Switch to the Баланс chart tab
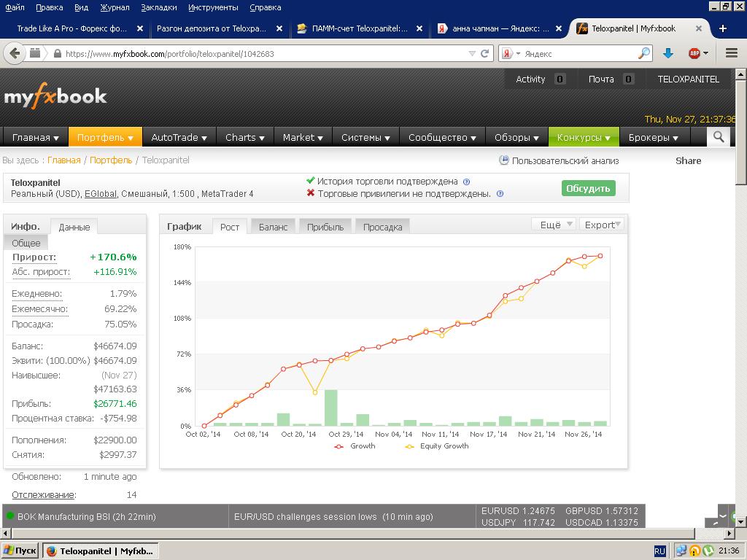The image size is (747, 560). click(x=273, y=227)
